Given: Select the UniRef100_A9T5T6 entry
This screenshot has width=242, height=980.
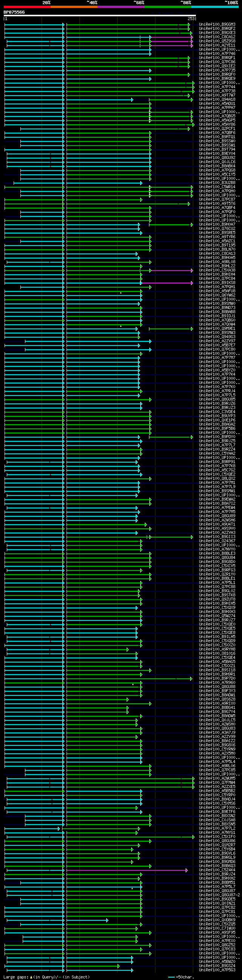Looking at the screenshot, I should 217,204.
